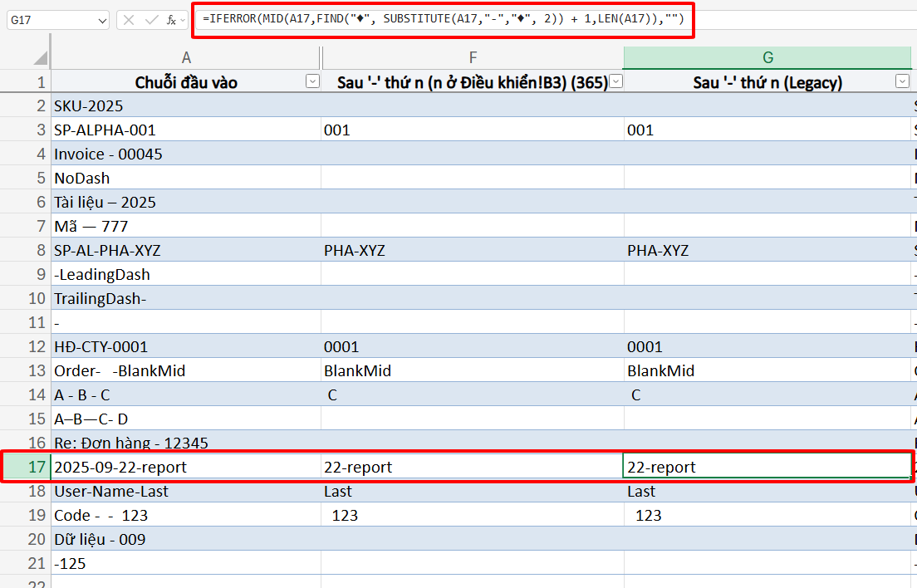This screenshot has width=917, height=588.
Task: Open the Name Box dropdown arrow
Action: pos(102,21)
